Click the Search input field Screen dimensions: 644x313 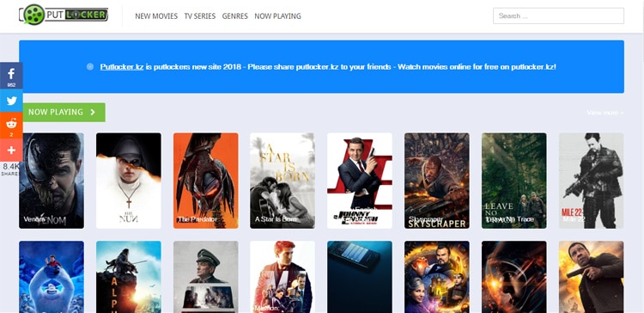(559, 16)
